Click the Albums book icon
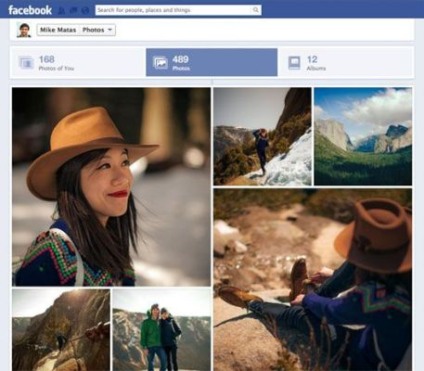 pyautogui.click(x=294, y=63)
